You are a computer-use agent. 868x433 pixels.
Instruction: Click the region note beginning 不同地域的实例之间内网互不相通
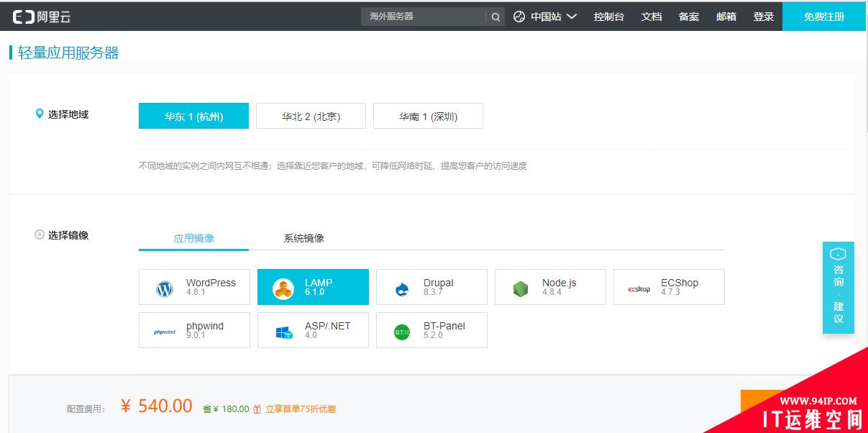coord(333,165)
